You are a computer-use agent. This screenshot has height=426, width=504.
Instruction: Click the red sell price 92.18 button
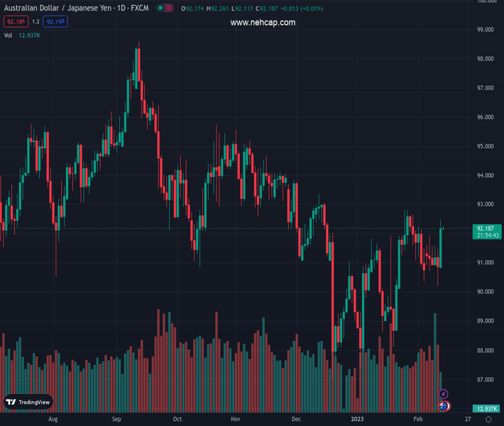tap(16, 22)
